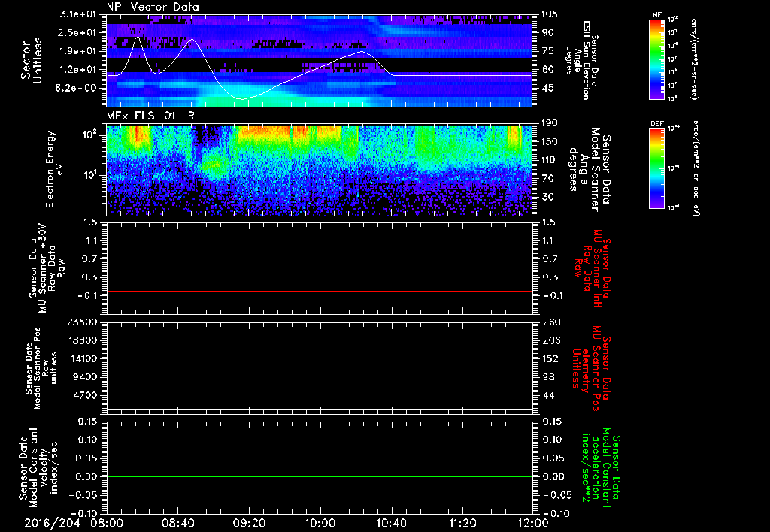Click the red line in the MU Scanner +30V panel

click(320, 291)
